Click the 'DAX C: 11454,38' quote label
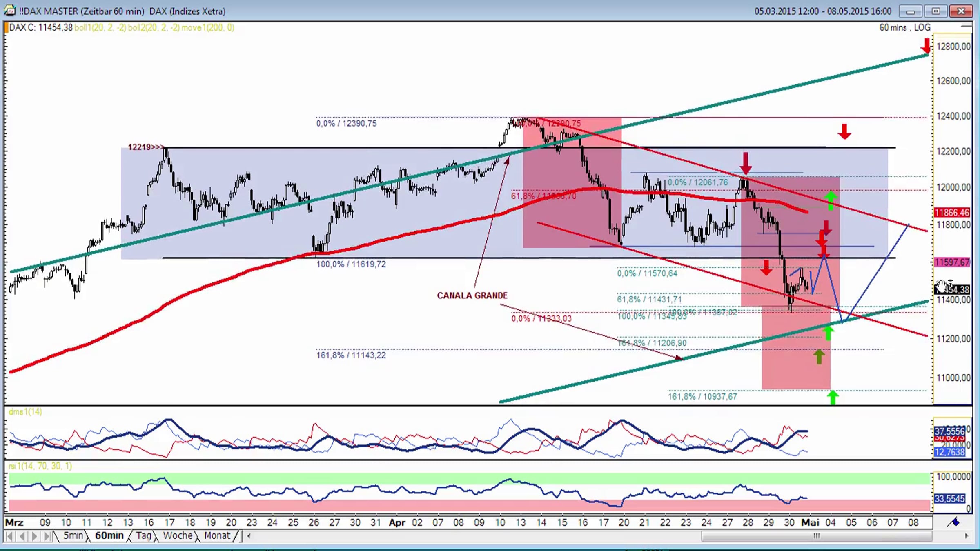This screenshot has width=980, height=551. [41, 28]
